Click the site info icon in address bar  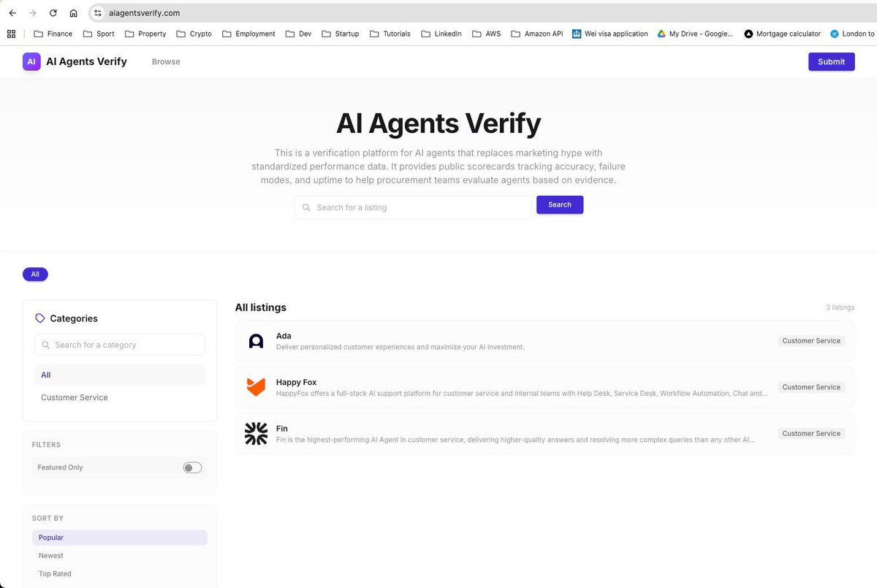point(98,13)
